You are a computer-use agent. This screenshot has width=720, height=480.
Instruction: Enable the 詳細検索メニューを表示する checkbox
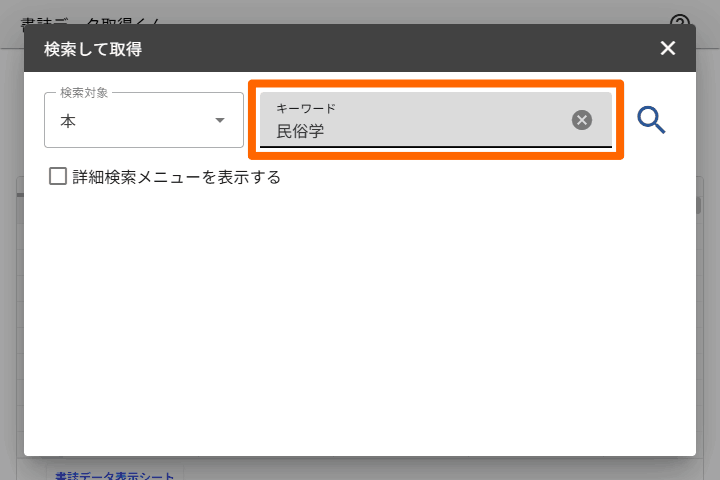58,177
